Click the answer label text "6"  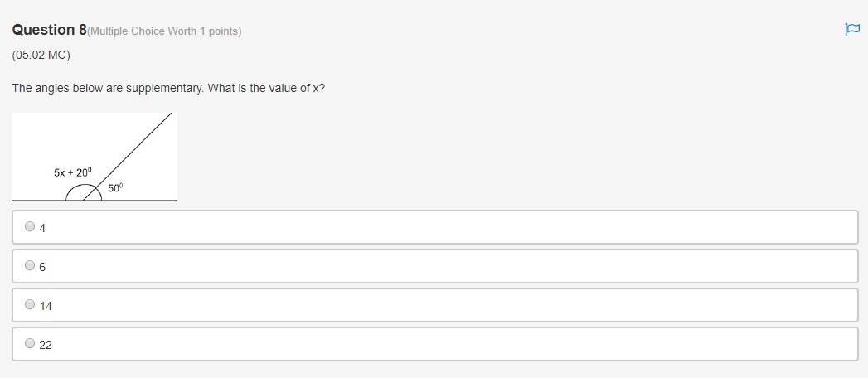point(42,267)
